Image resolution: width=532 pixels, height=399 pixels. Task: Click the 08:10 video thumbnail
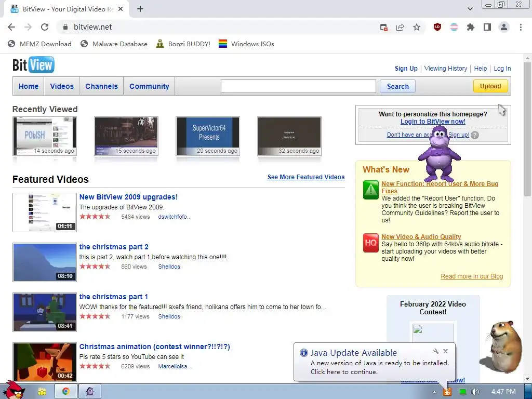point(45,262)
